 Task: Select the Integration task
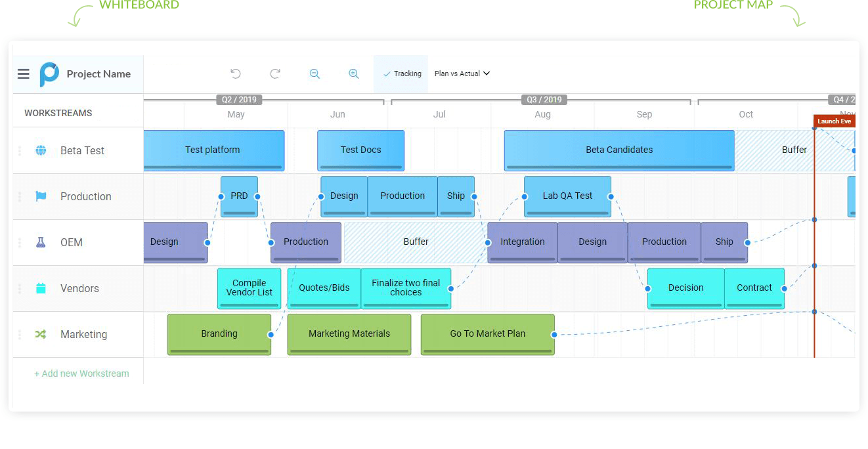coord(523,242)
